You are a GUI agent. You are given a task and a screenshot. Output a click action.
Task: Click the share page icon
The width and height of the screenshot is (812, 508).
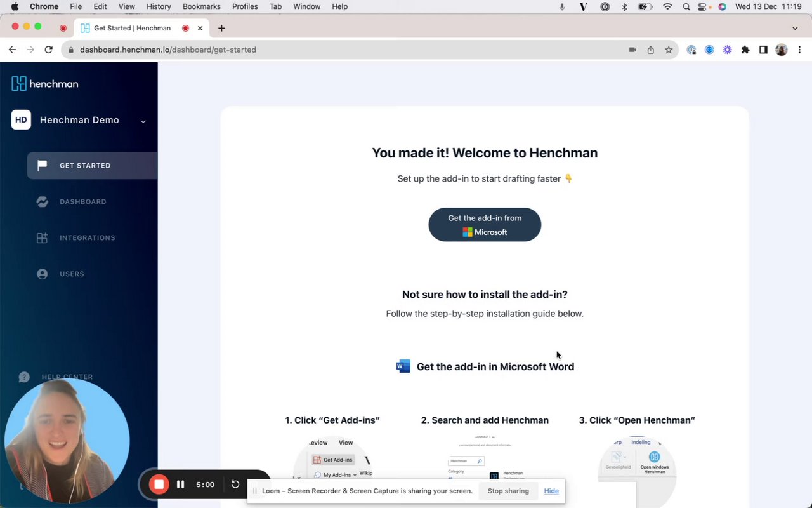point(651,50)
